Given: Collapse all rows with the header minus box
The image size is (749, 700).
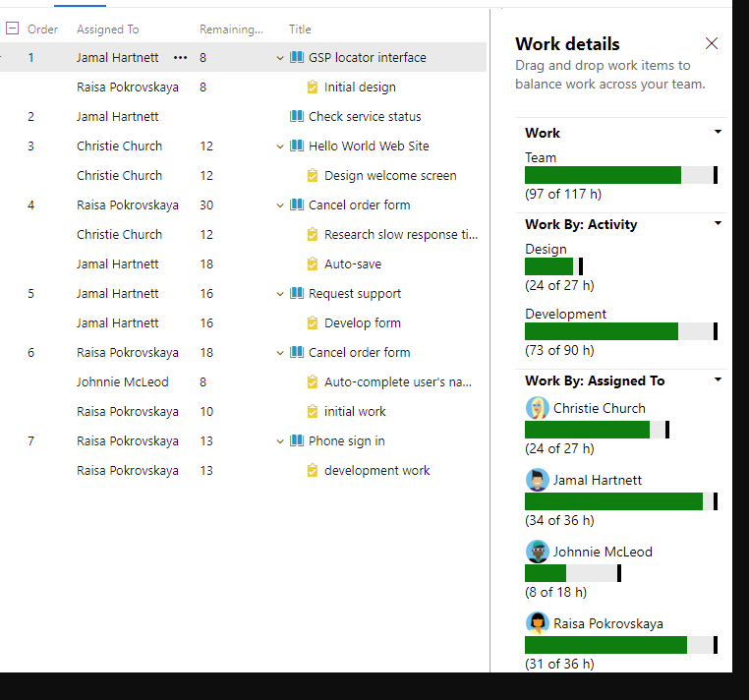Looking at the screenshot, I should pyautogui.click(x=12, y=29).
